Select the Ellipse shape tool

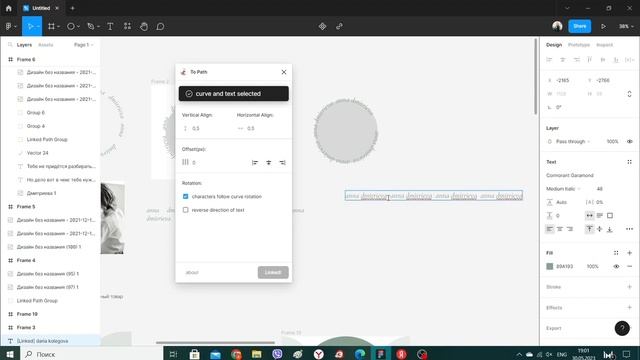(71, 27)
